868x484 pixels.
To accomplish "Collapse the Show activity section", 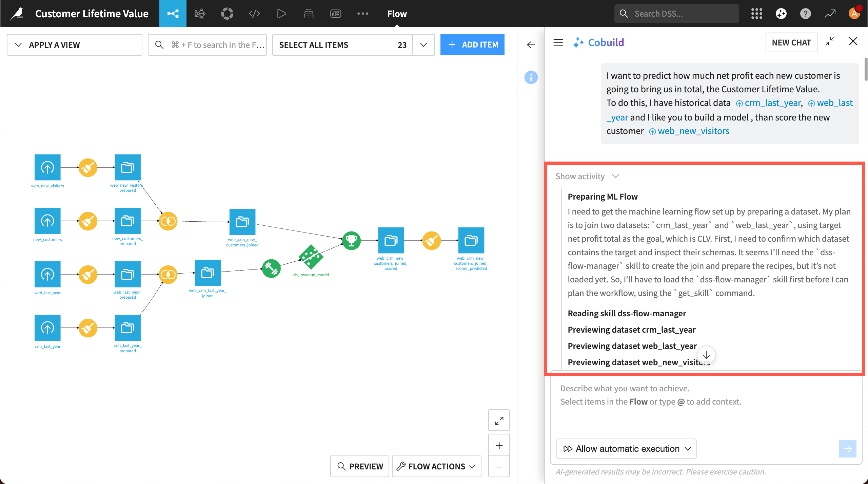I will coord(588,176).
